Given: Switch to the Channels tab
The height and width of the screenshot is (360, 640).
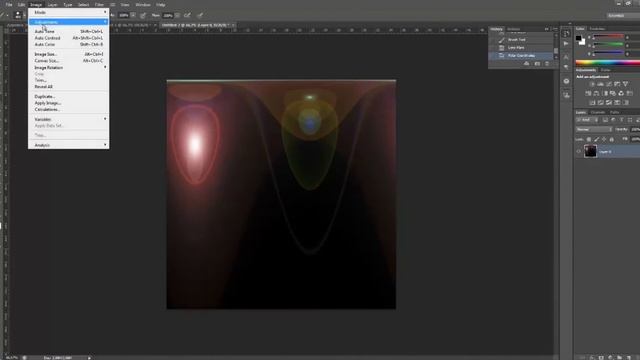Looking at the screenshot, I should pyautogui.click(x=598, y=112).
